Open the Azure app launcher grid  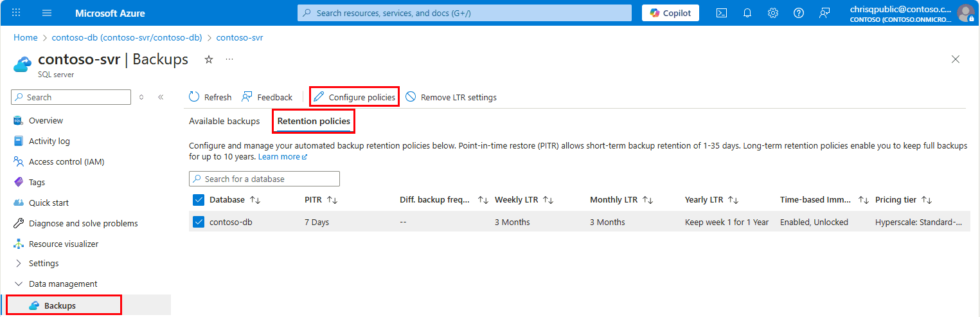16,13
